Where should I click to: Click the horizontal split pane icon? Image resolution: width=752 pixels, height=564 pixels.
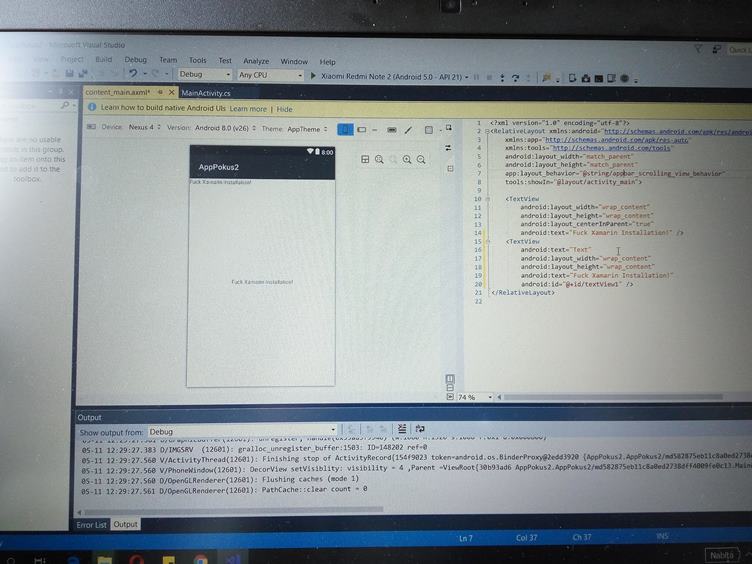pyautogui.click(x=450, y=388)
